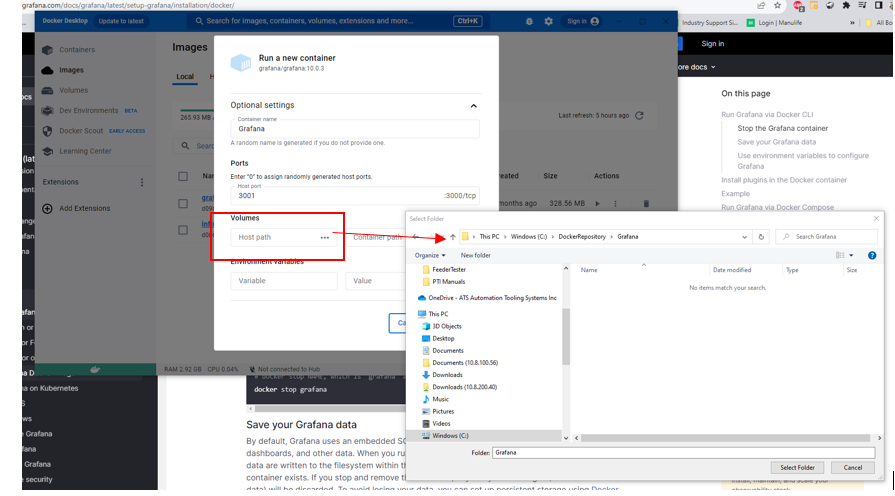Refresh images list in Docker Desktop

[639, 115]
